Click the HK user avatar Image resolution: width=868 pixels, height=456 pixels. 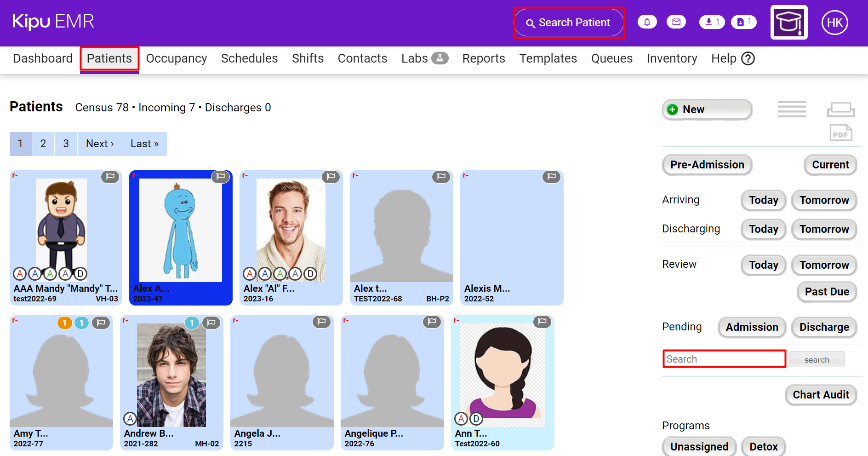click(x=834, y=23)
